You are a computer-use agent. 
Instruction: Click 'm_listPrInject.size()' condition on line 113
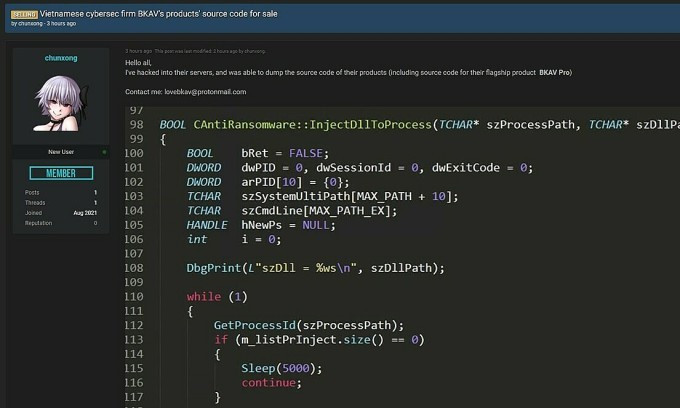(x=312, y=339)
